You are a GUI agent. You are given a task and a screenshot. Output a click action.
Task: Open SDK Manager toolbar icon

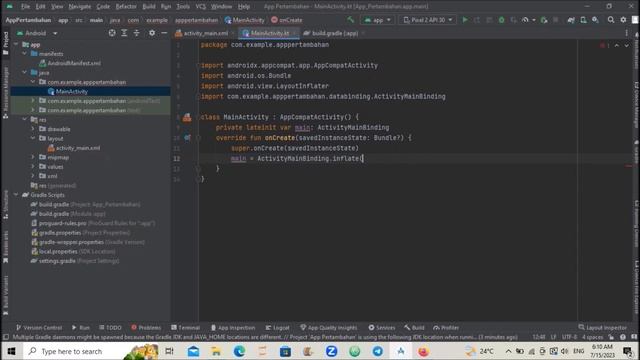596,20
